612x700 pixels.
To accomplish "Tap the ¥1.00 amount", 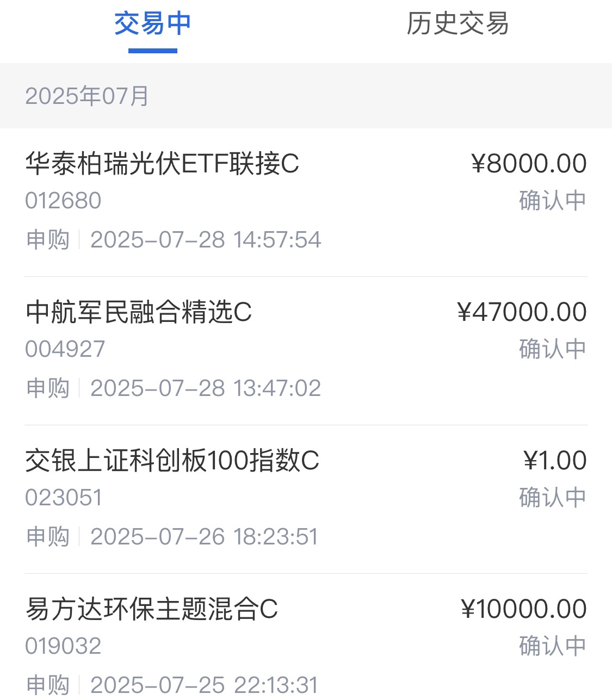I will (x=555, y=460).
